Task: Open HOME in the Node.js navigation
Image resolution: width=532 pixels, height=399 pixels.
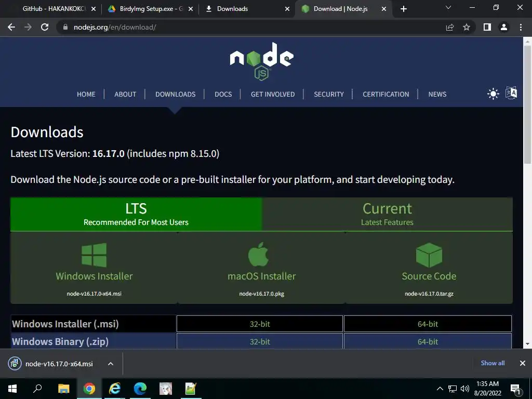Action: (x=86, y=95)
